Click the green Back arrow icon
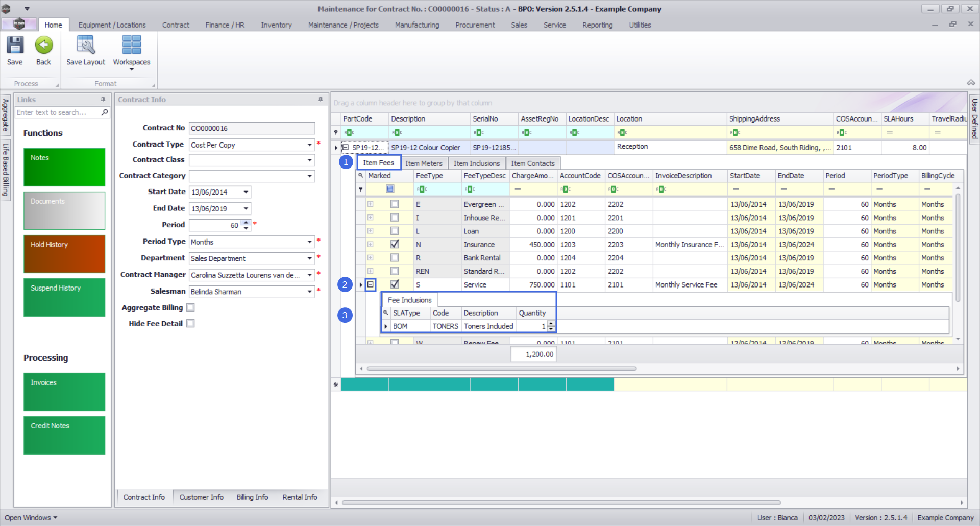This screenshot has width=980, height=526. pos(44,45)
